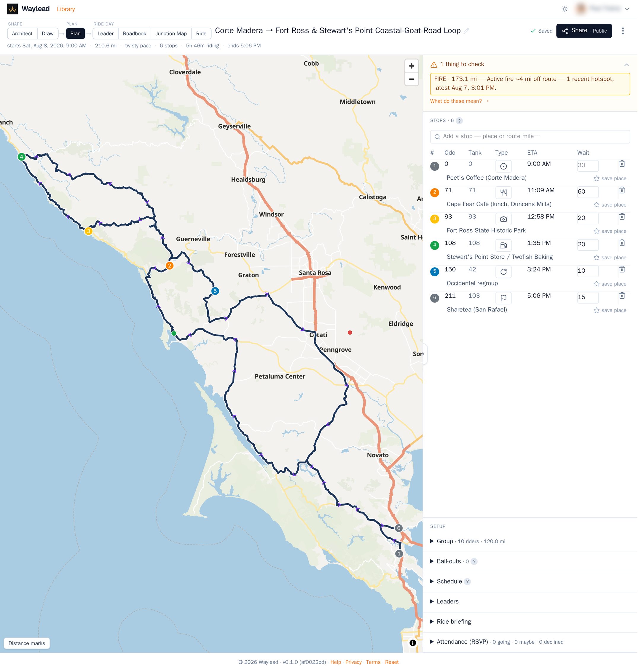Collapse the '1 thing to check' panel

pyautogui.click(x=626, y=65)
